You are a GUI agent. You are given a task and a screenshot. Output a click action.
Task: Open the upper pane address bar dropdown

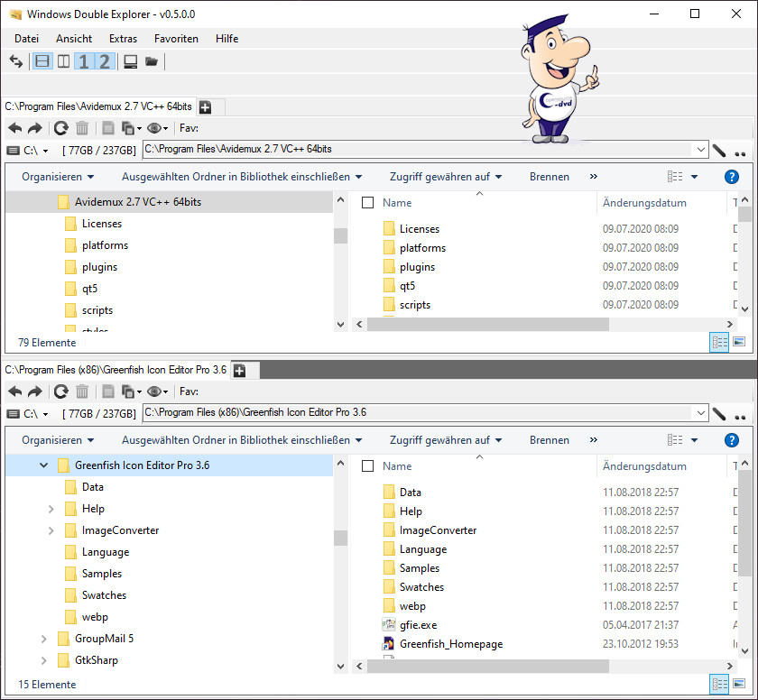click(x=699, y=150)
